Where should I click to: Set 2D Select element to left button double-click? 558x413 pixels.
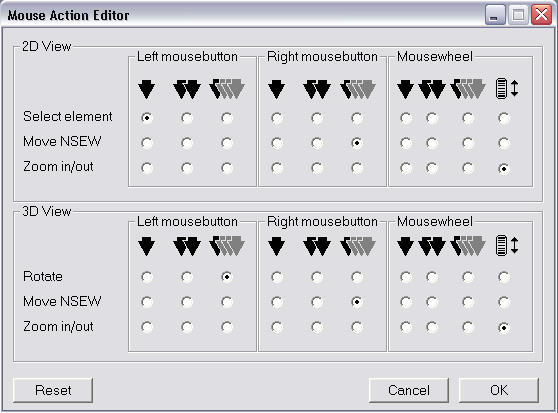click(x=187, y=118)
